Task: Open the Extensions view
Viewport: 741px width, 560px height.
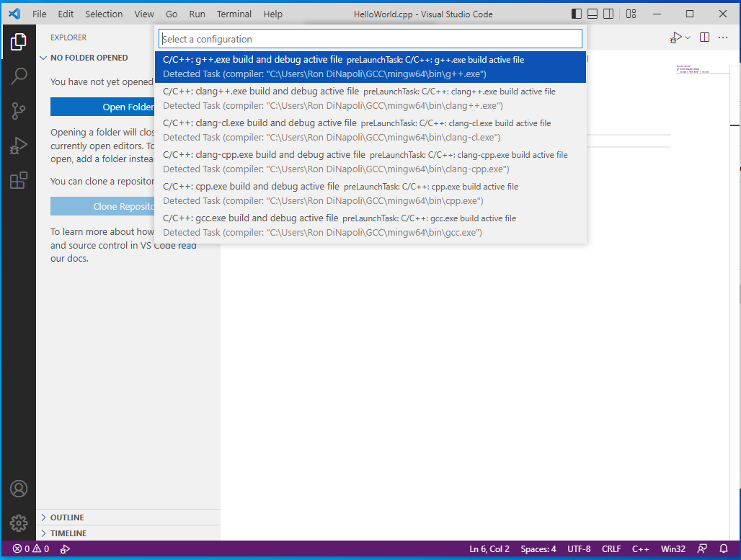Action: coord(19,180)
